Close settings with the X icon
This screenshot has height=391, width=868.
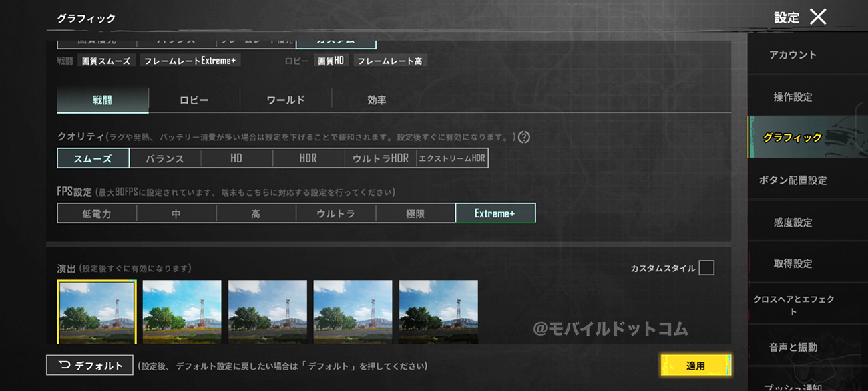pos(818,17)
